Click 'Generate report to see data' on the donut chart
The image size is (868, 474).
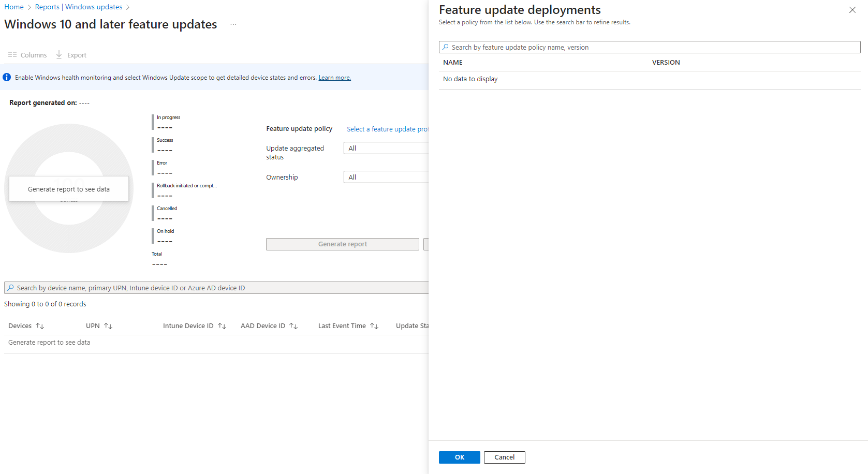(69, 189)
